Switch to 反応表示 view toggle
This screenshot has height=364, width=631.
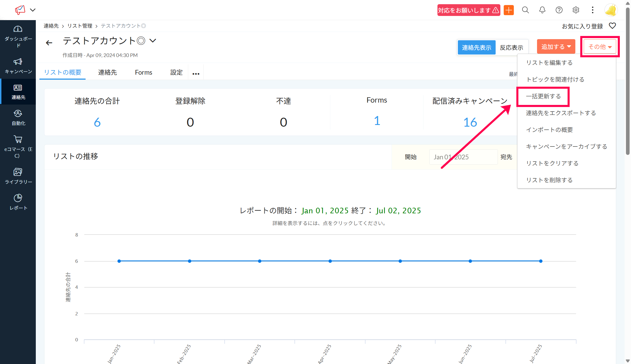511,48
